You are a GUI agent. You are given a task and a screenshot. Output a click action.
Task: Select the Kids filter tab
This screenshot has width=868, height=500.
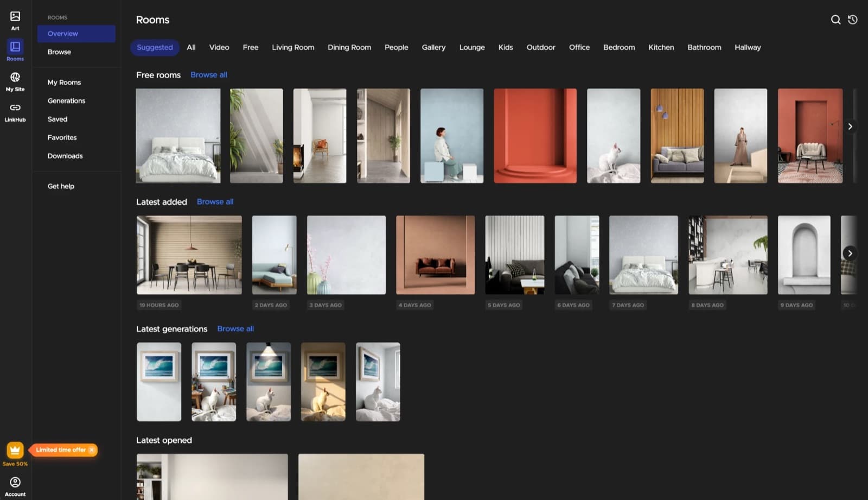point(506,47)
